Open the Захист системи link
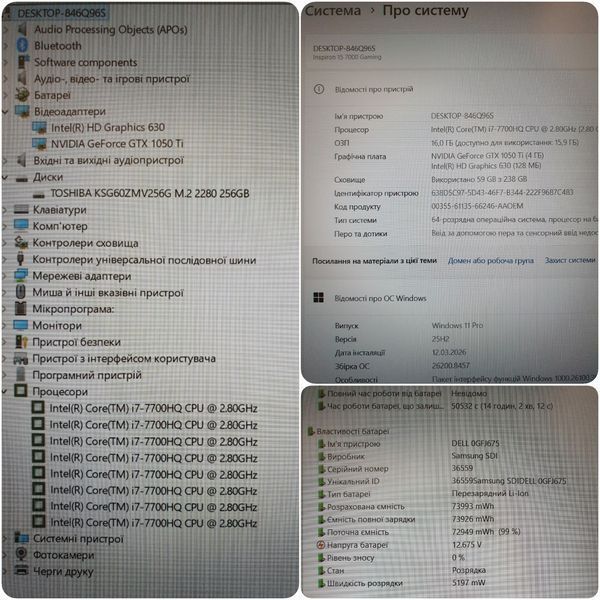Viewport: 600px width, 600px height. tap(570, 260)
